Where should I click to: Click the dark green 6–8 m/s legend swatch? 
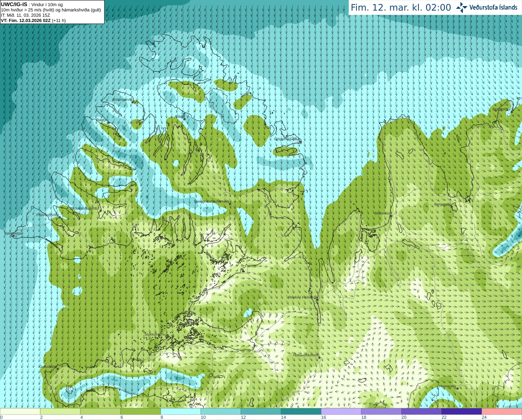[x=141, y=411]
